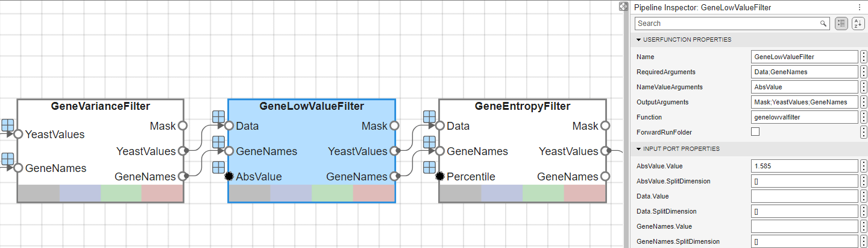The width and height of the screenshot is (868, 248).
Task: Click split icon above GeneEntropyFilter Percentile port
Action: point(430,167)
